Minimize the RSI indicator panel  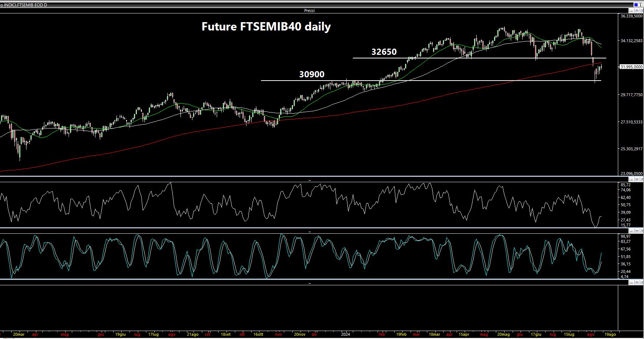632,180
